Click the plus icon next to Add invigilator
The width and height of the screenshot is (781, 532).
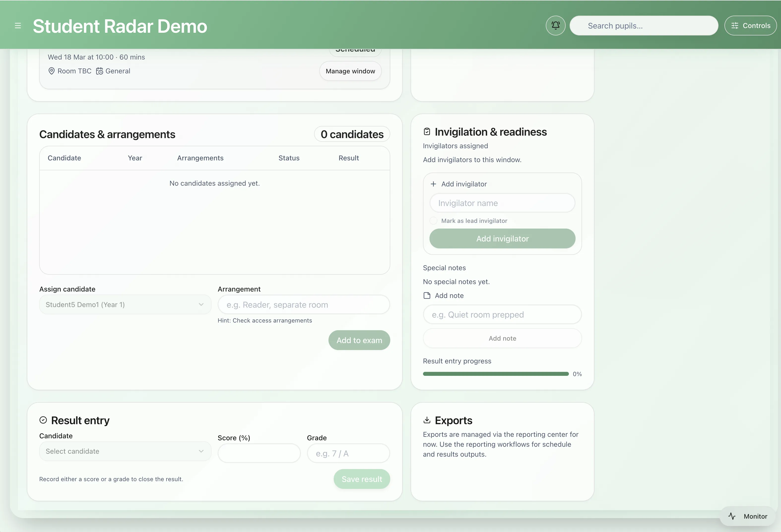tap(433, 184)
